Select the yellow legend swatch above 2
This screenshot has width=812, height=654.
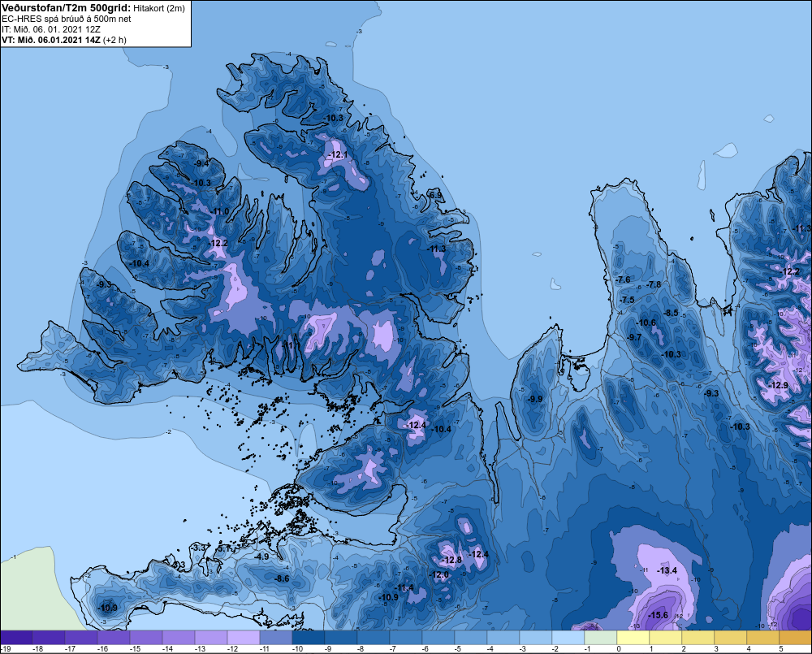point(698,638)
